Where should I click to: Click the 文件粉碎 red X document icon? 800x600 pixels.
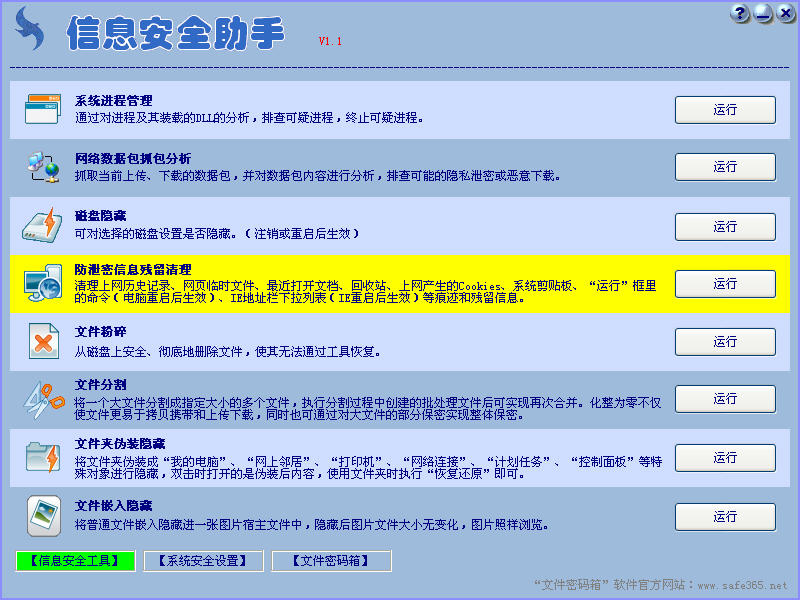pos(43,341)
